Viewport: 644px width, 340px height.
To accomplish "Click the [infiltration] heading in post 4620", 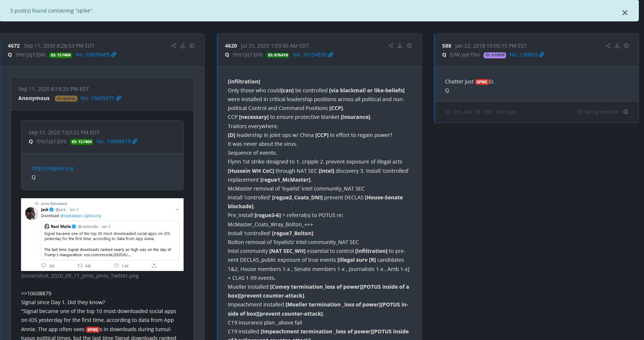I will [x=244, y=82].
